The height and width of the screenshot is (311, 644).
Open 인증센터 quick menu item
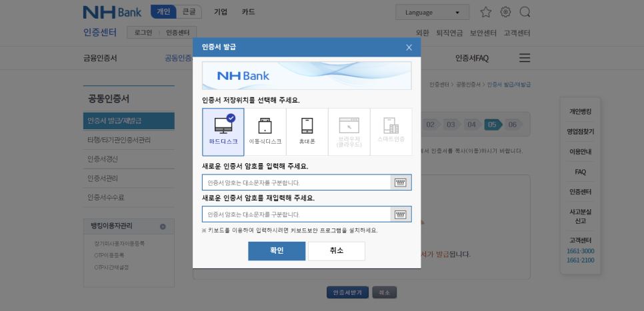pyautogui.click(x=581, y=192)
